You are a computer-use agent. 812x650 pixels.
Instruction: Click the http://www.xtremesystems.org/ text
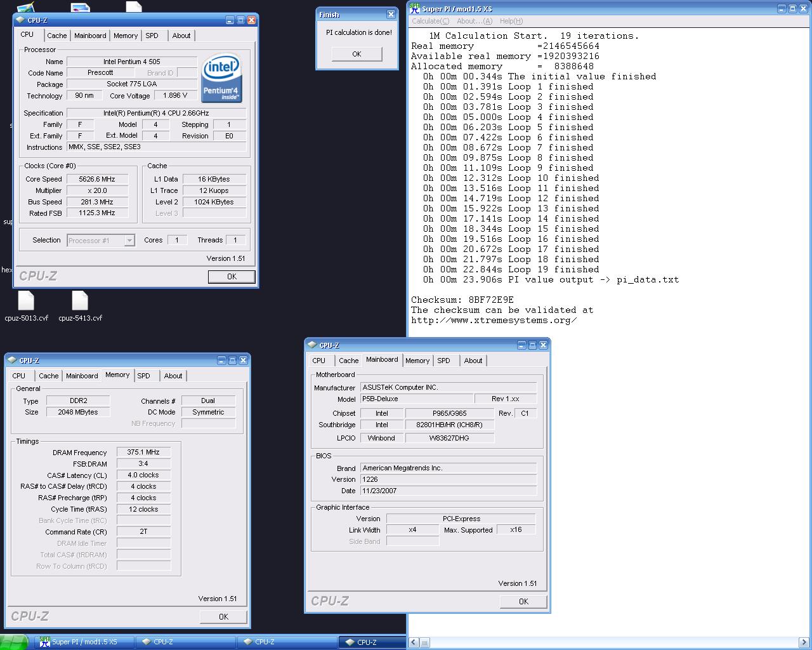[494, 321]
